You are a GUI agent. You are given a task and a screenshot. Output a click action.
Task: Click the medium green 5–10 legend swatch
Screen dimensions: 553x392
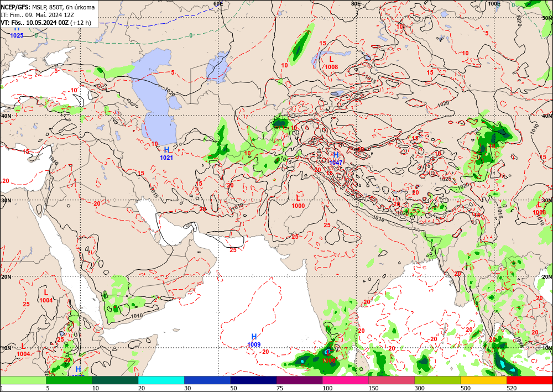[69, 380]
